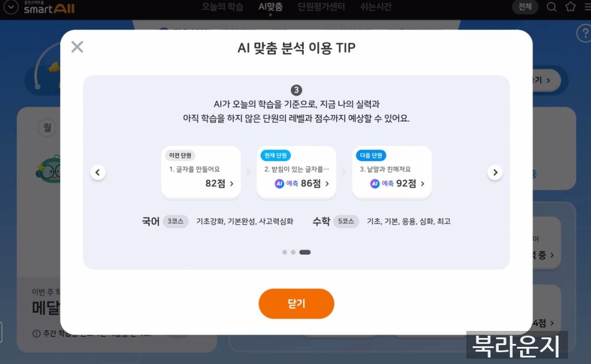Screen dimensions: 591x364
Task: Click the AI badge icon beside 86점
Action: (280, 184)
